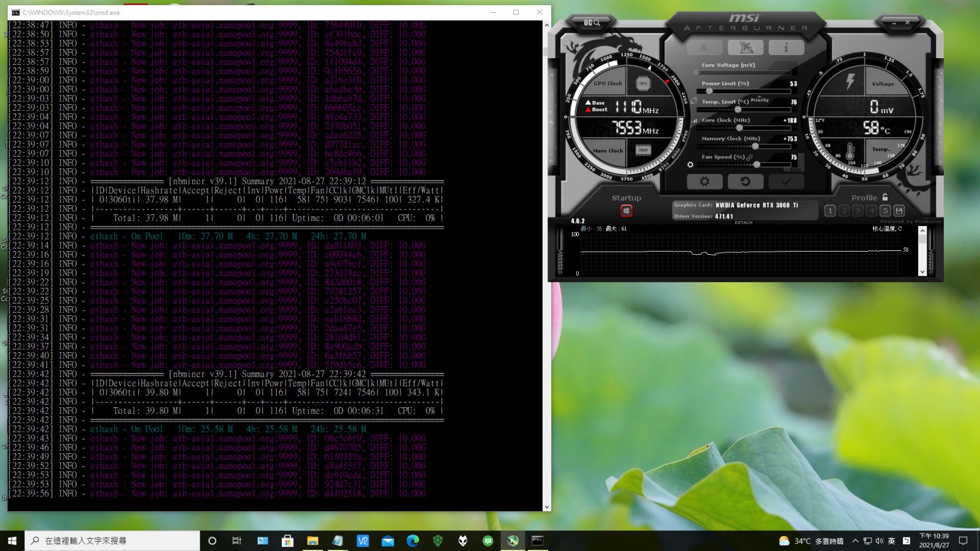This screenshot has height=551, width=980.
Task: Switch to cmd.exe taskbar icon
Action: 538,541
